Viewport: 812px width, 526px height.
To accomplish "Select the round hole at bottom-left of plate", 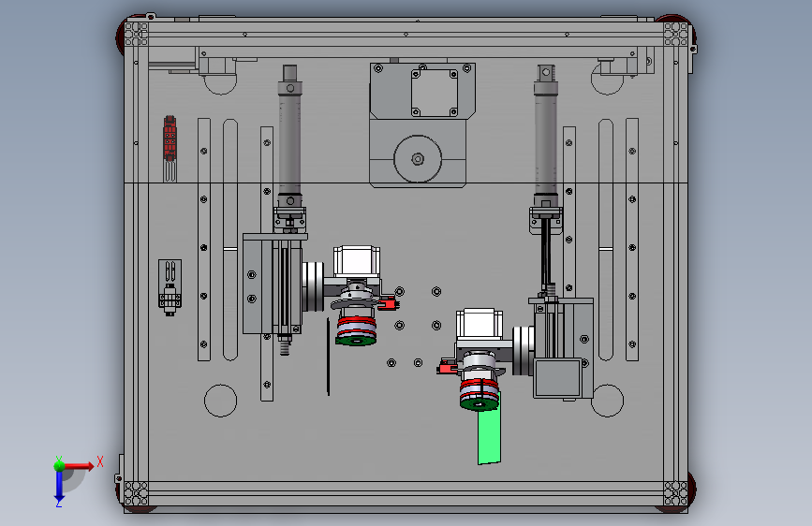I will pos(221,401).
